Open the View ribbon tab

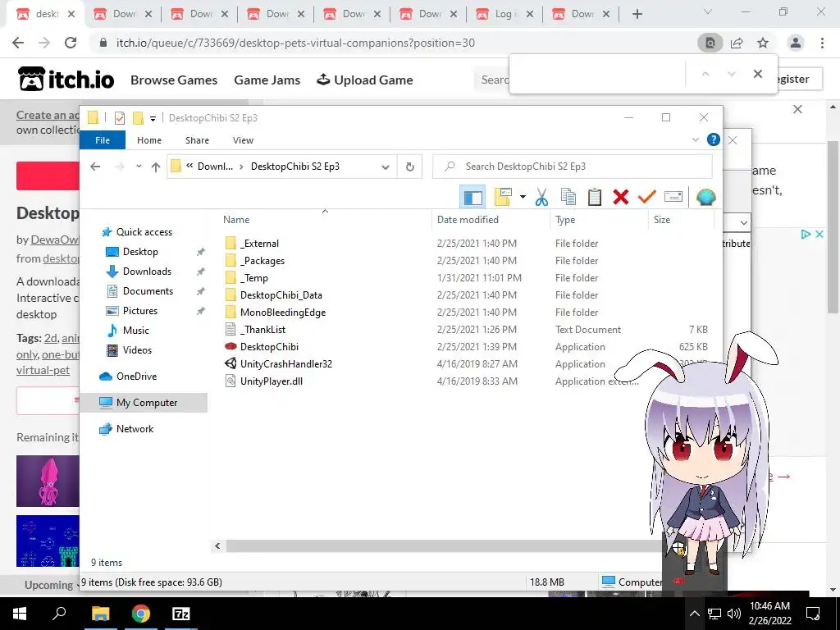pos(243,140)
